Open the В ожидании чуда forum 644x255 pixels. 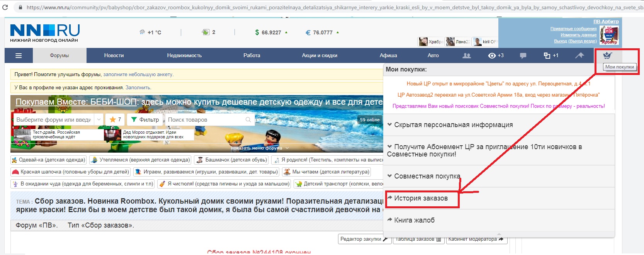click(83, 184)
